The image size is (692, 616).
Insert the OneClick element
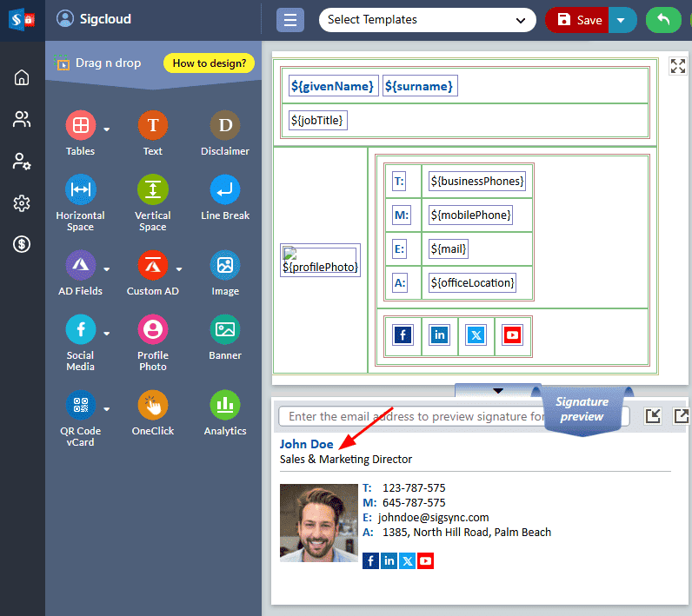(x=152, y=405)
